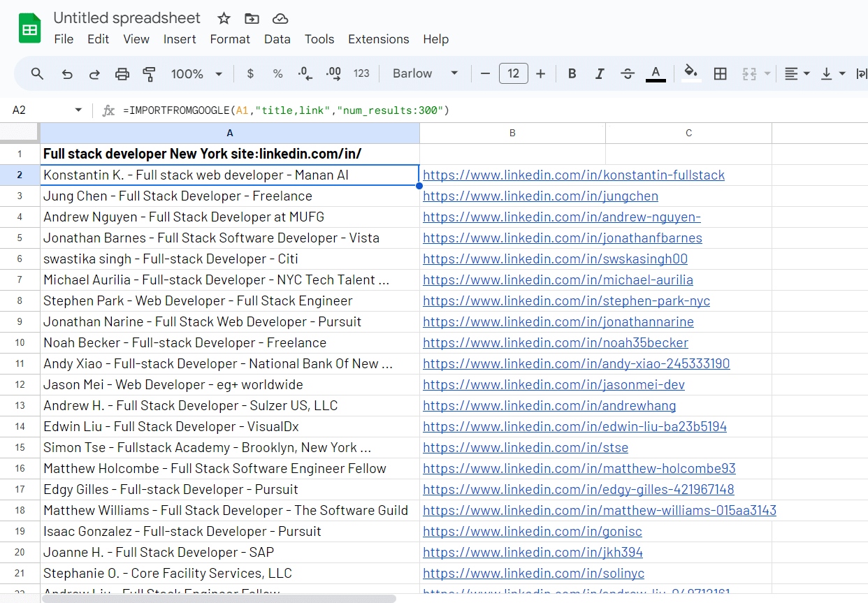868x603 pixels.
Task: Click the search magnifier icon
Action: [38, 74]
